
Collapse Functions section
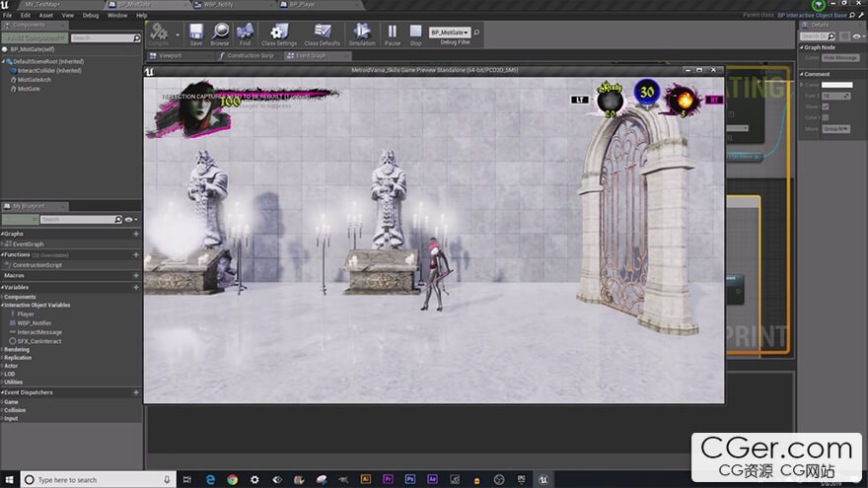pyautogui.click(x=3, y=255)
